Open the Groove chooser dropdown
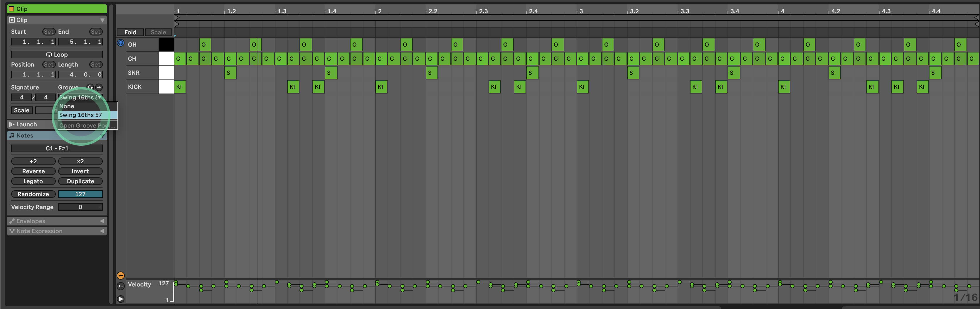The height and width of the screenshot is (309, 980). (x=80, y=97)
